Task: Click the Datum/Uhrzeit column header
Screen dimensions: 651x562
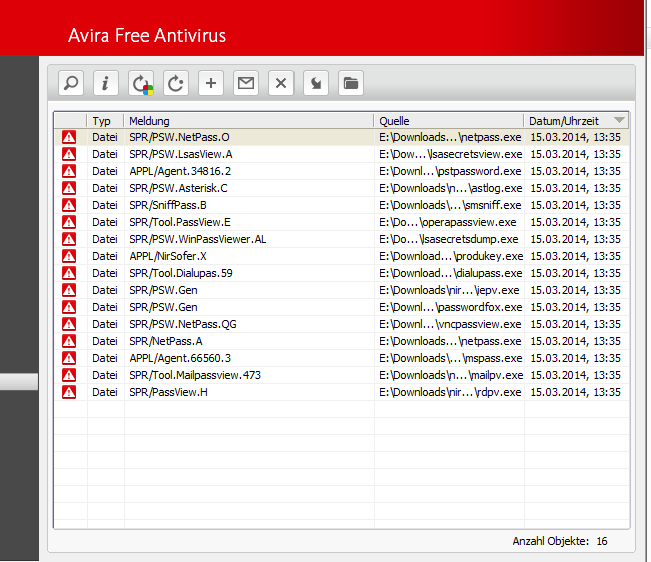Action: (x=576, y=121)
